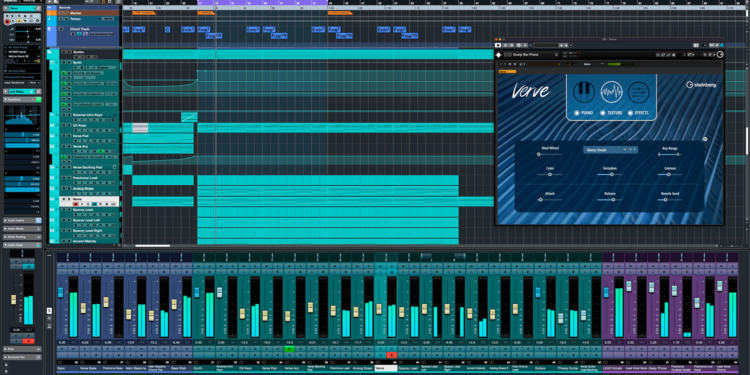Expand the Strip inspector section
750x375 pixels.
[22, 349]
